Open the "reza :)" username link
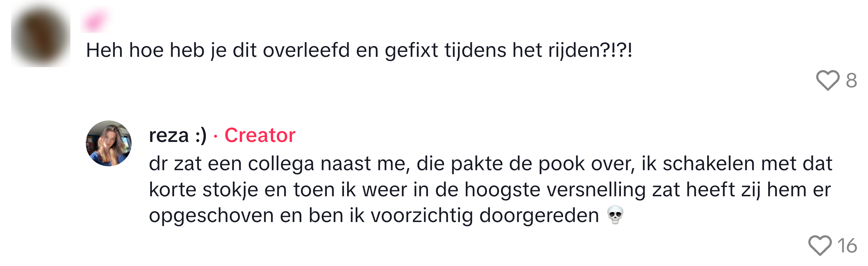Image resolution: width=868 pixels, height=266 pixels. click(x=178, y=136)
